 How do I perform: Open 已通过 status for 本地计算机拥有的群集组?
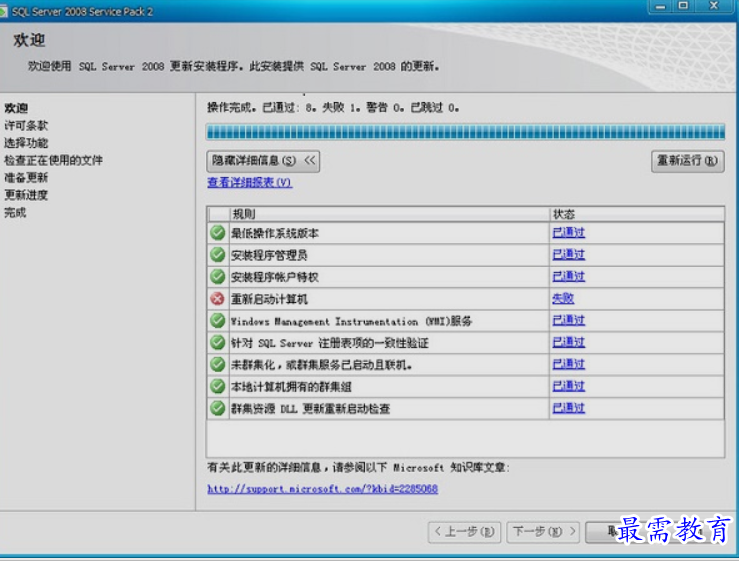click(x=568, y=386)
